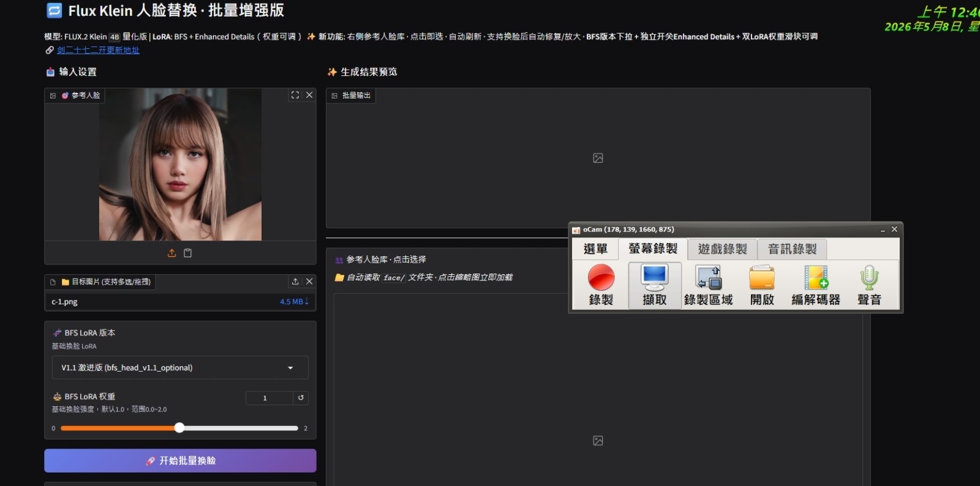Open the 編解碼器 codec options in oCam

tap(816, 285)
